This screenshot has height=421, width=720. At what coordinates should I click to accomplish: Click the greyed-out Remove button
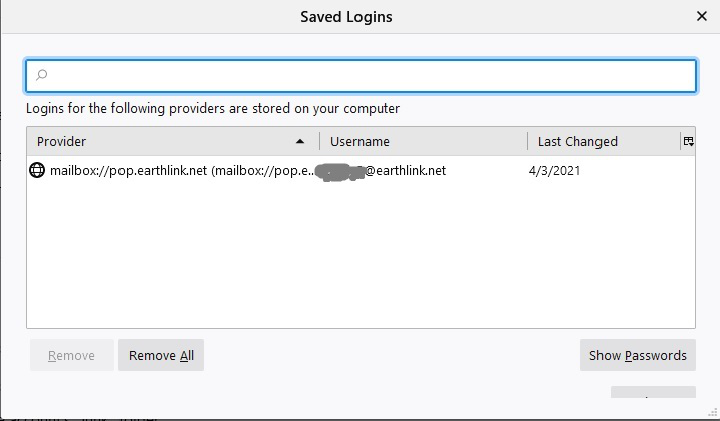click(72, 355)
